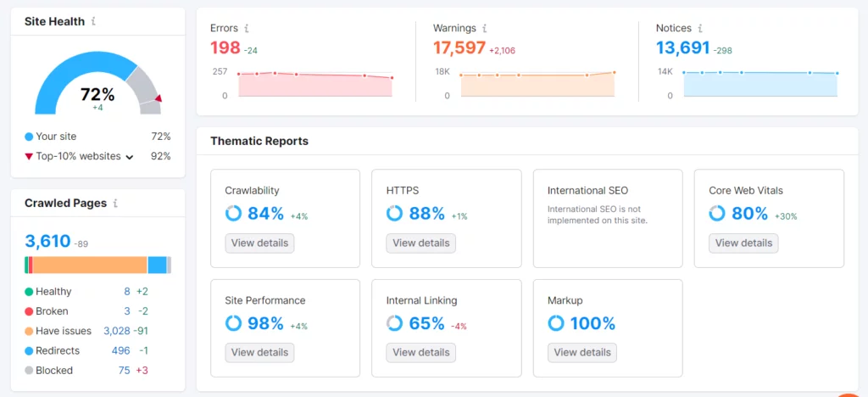This screenshot has width=868, height=397.
Task: Open View details for Core Web Vitals
Action: [x=743, y=243]
